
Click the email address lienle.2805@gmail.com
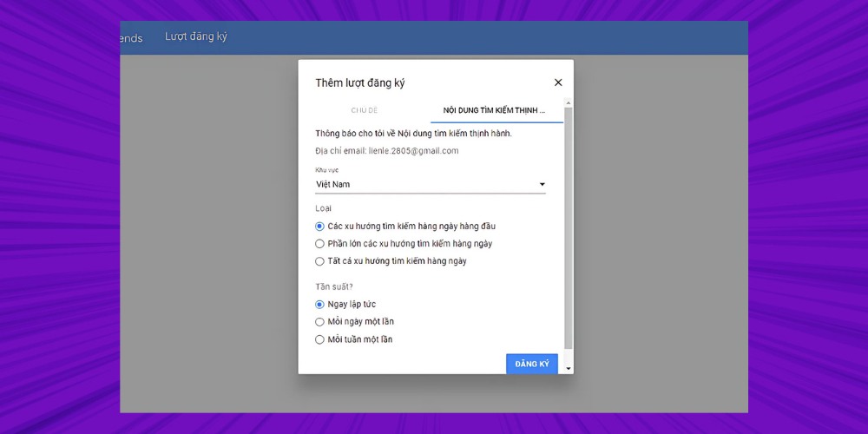[x=413, y=150]
